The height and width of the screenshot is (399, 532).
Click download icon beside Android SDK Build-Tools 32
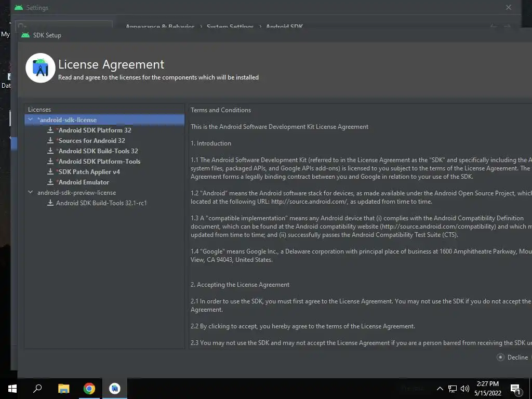[x=50, y=151]
